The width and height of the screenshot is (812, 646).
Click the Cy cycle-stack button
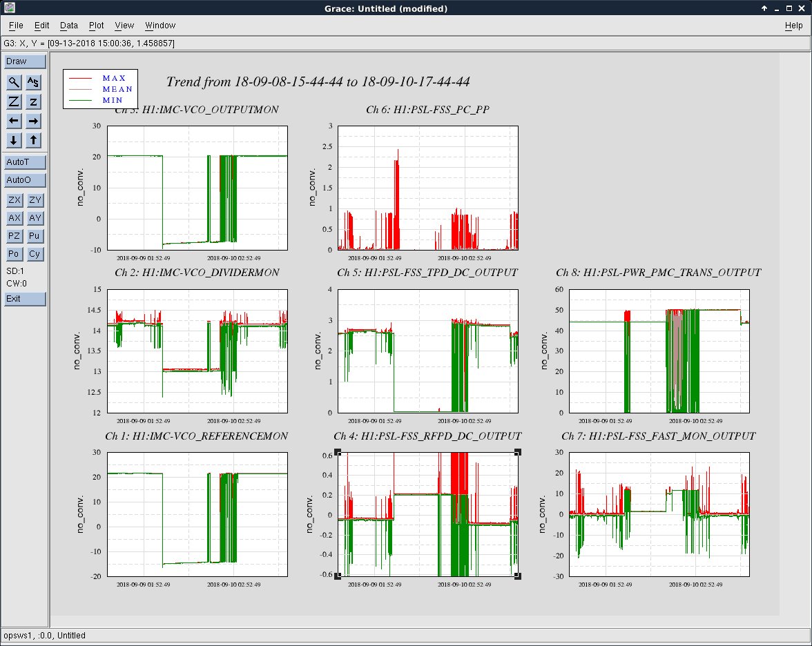click(x=35, y=254)
